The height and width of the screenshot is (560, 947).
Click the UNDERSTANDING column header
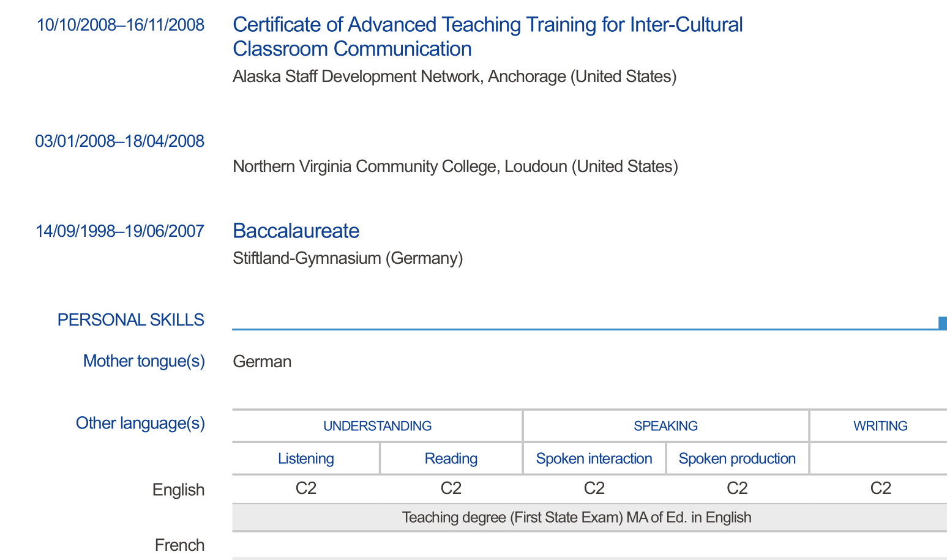click(377, 426)
